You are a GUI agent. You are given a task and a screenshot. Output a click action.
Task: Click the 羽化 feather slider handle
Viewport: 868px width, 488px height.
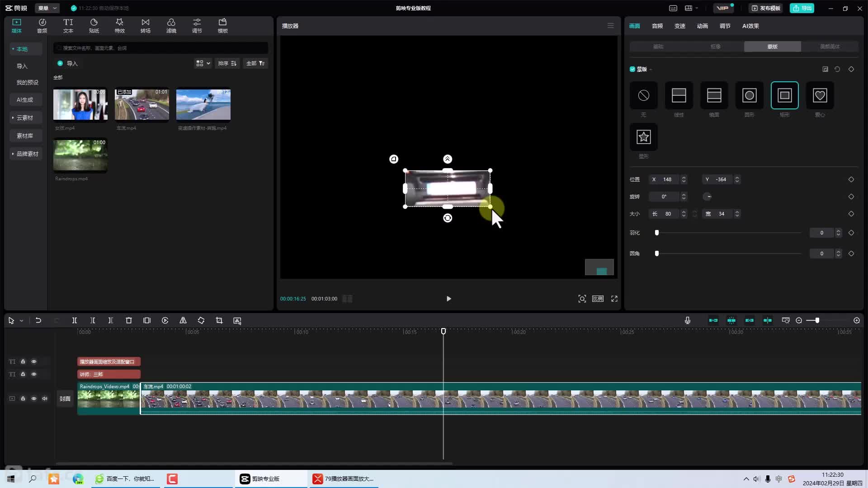[x=657, y=233]
